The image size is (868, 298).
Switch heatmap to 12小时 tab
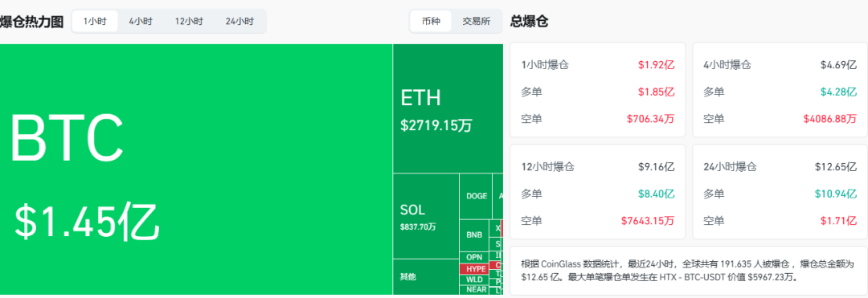click(x=189, y=22)
